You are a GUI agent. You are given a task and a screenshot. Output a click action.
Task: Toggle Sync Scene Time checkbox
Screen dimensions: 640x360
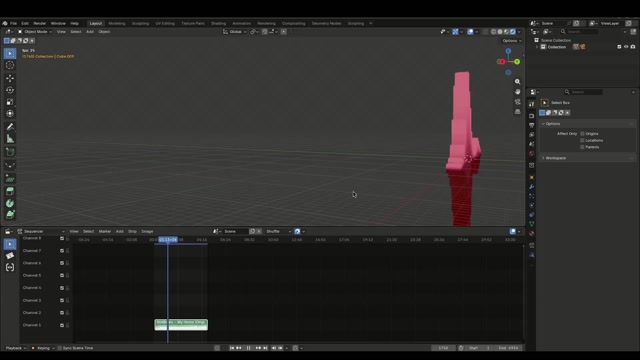click(60, 348)
